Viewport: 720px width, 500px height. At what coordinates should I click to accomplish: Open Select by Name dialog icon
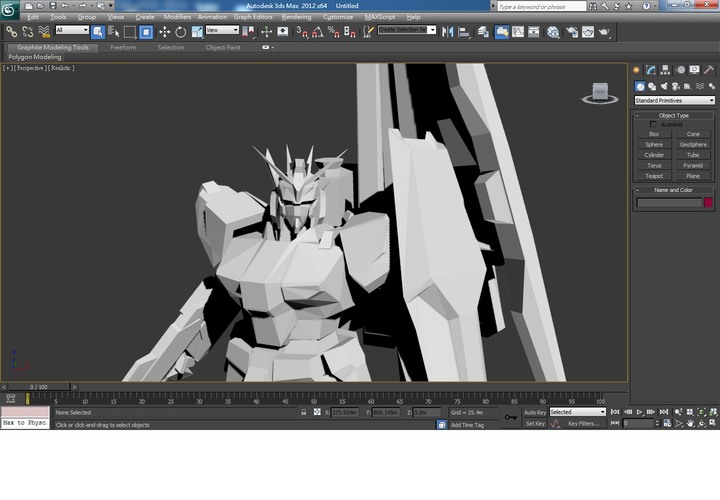(x=113, y=32)
